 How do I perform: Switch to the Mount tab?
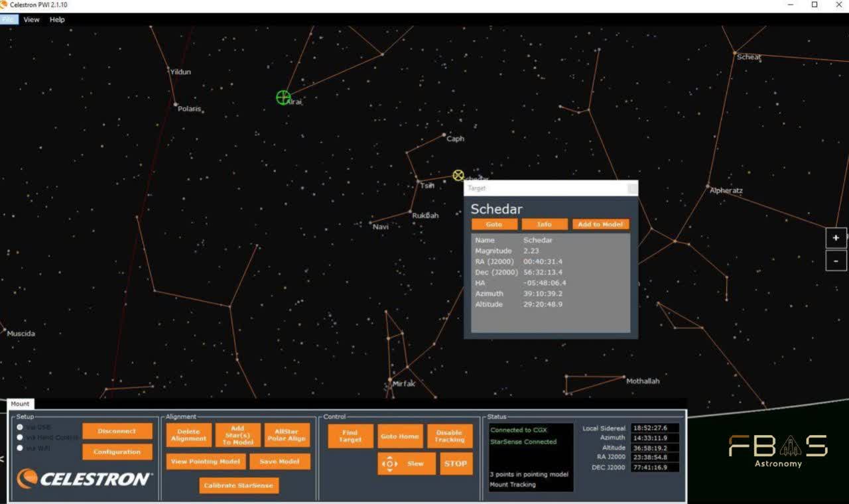tap(20, 404)
